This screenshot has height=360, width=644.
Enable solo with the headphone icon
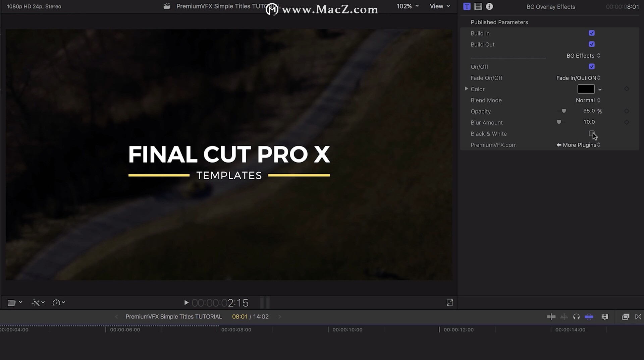pyautogui.click(x=577, y=316)
